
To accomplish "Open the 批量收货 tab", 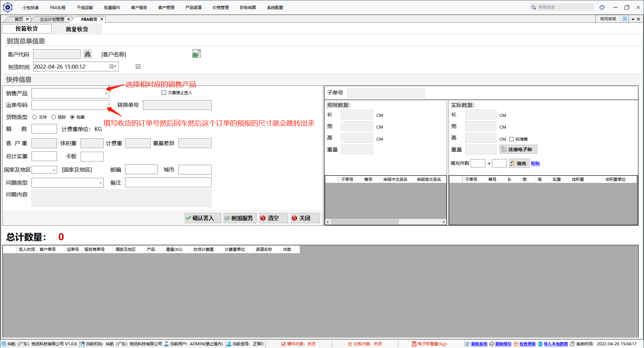I will click(77, 29).
